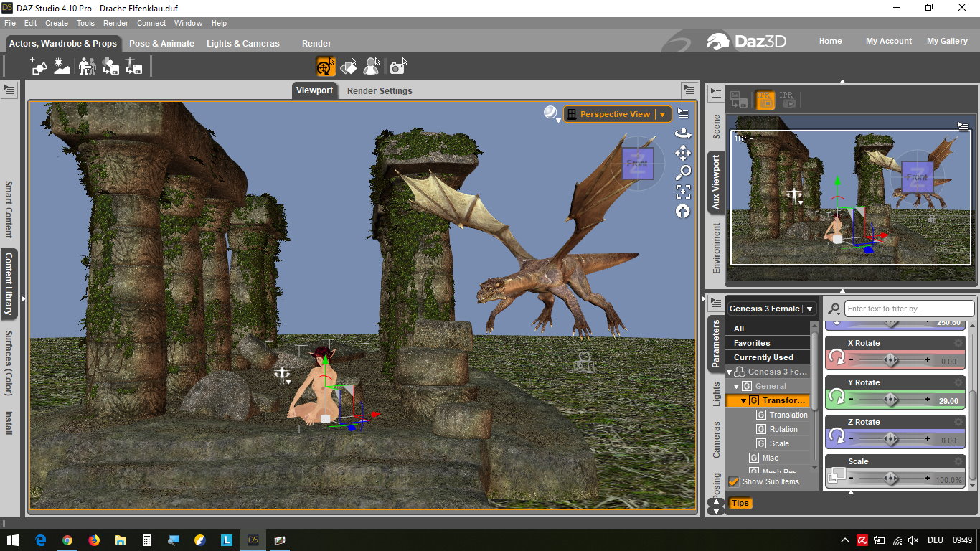980x551 pixels.
Task: Click the main viewport's Front view cube
Action: click(637, 164)
